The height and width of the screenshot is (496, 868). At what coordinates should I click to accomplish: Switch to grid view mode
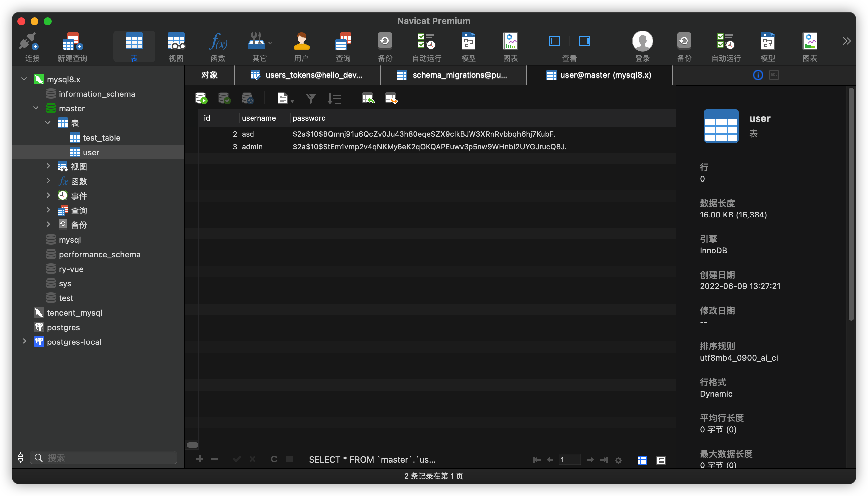pos(642,460)
